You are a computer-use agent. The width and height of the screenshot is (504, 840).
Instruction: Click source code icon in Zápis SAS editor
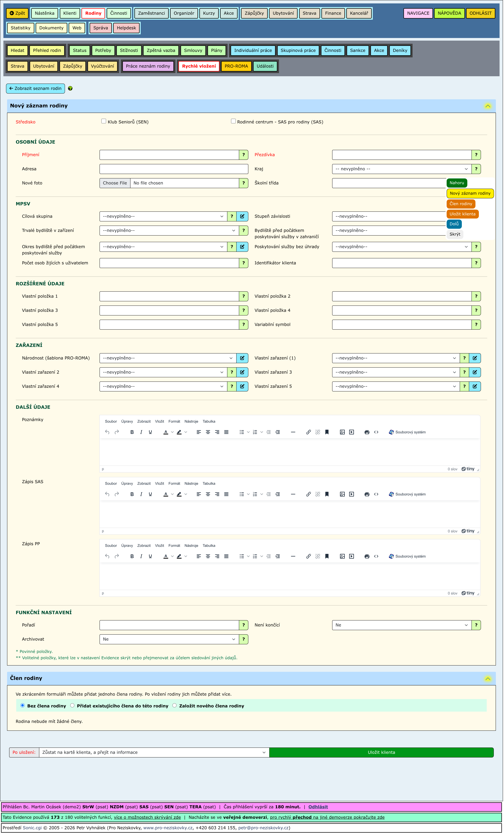click(x=376, y=495)
